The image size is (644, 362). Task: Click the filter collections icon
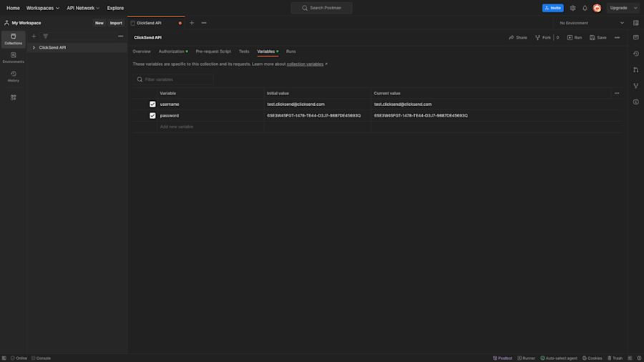(x=46, y=36)
